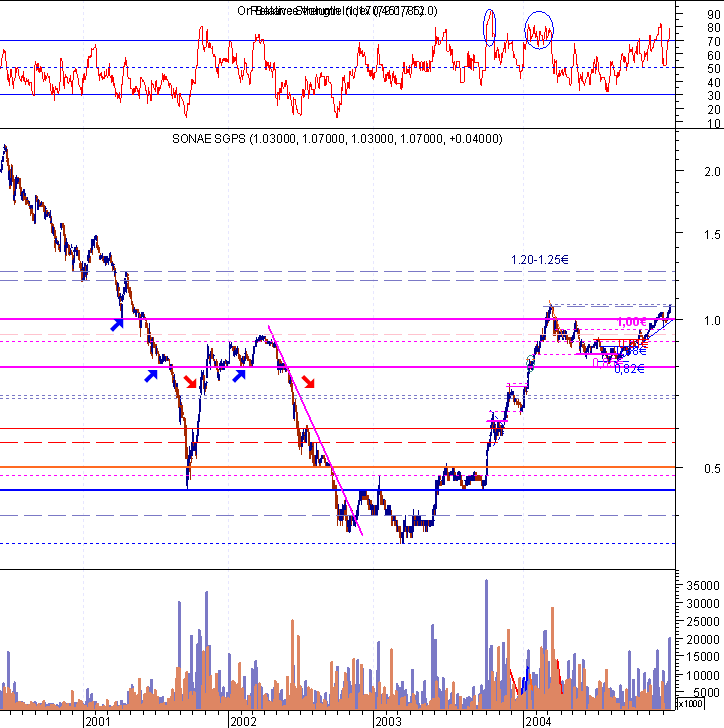Screen dimensions: 724x728
Task: Click the 1.20-1.25€ resistance label
Action: 540,260
